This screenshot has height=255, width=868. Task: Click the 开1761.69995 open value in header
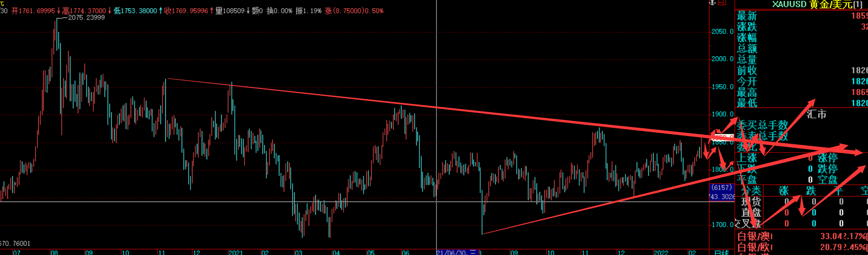[33, 11]
